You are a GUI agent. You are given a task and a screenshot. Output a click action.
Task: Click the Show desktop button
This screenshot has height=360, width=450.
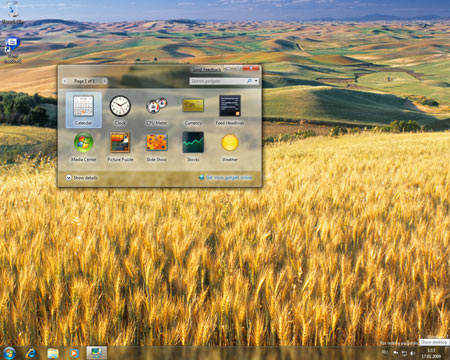tap(447, 353)
